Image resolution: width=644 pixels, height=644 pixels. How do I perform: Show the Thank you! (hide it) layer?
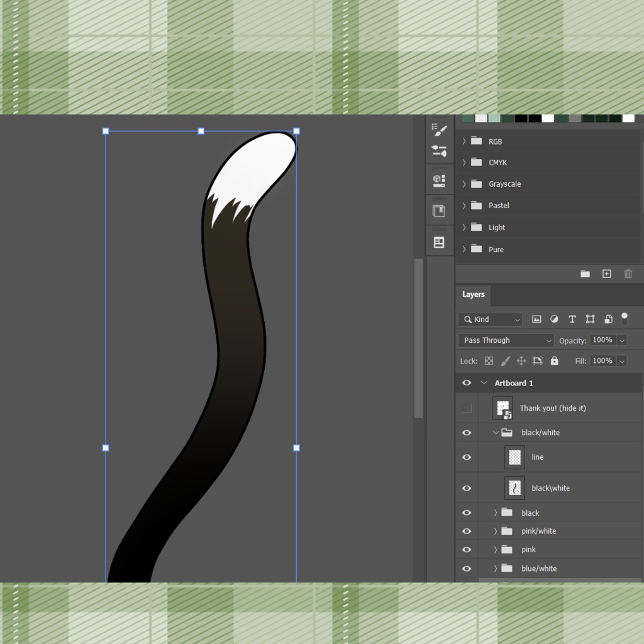tap(466, 408)
